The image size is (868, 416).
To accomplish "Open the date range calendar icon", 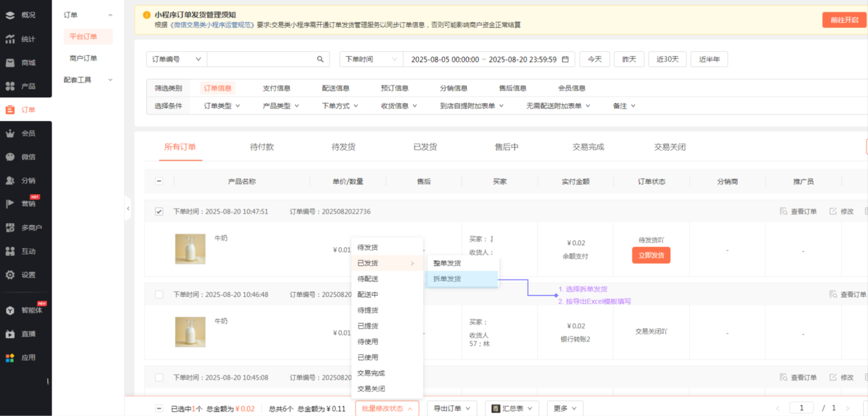I will click(565, 59).
